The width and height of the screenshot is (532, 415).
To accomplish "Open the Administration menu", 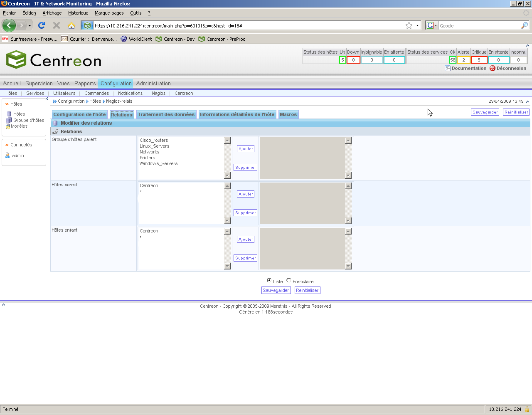I will coord(153,83).
